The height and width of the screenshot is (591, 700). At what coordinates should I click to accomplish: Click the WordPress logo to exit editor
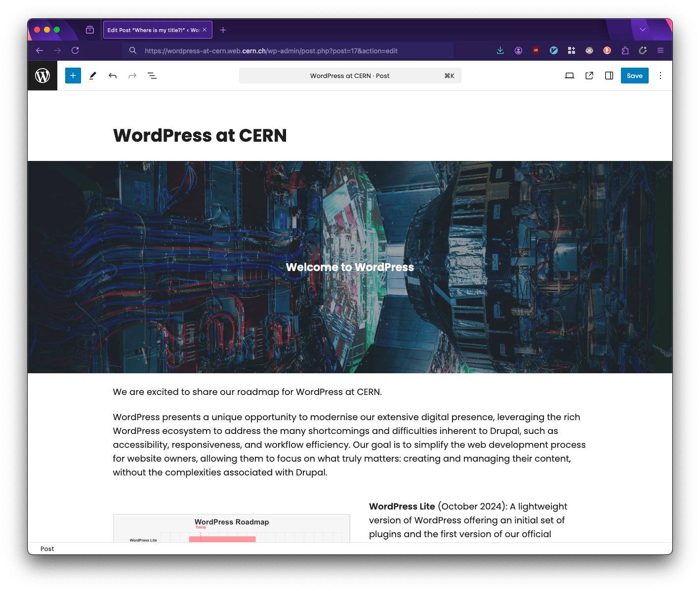[x=42, y=76]
